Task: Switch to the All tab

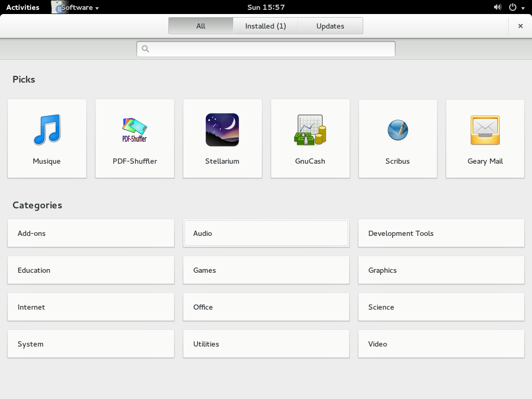Action: 201,26
